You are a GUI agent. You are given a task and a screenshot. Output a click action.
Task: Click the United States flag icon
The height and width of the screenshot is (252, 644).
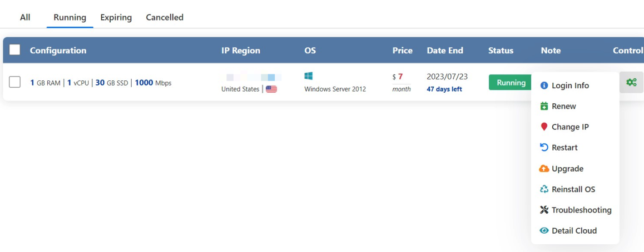(271, 89)
